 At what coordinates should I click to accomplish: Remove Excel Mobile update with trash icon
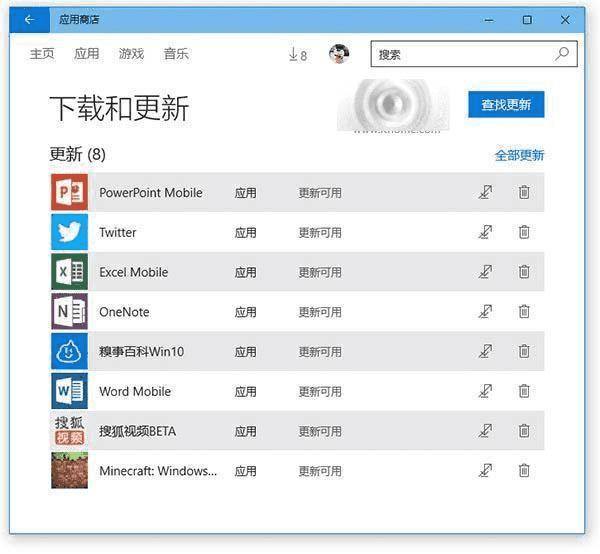click(x=524, y=272)
